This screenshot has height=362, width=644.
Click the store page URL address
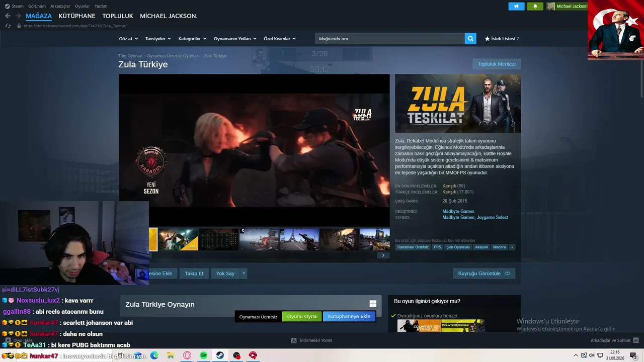point(75,26)
